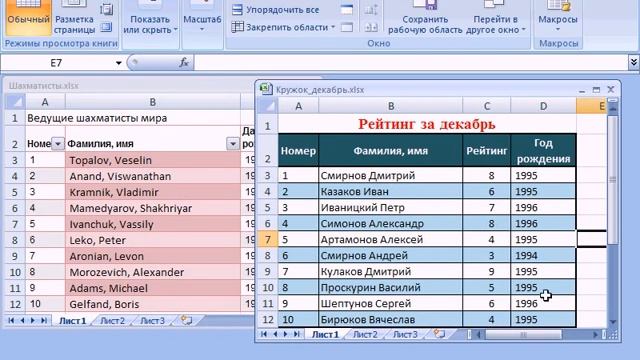Select row 7 header in Кружок_декабрь
640x360 pixels.
pos(268,239)
